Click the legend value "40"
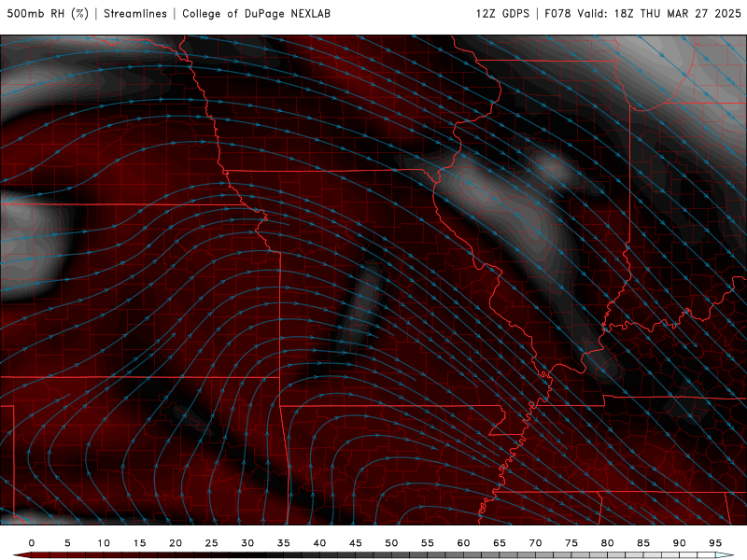Screen dimensions: 747x560 point(319,543)
